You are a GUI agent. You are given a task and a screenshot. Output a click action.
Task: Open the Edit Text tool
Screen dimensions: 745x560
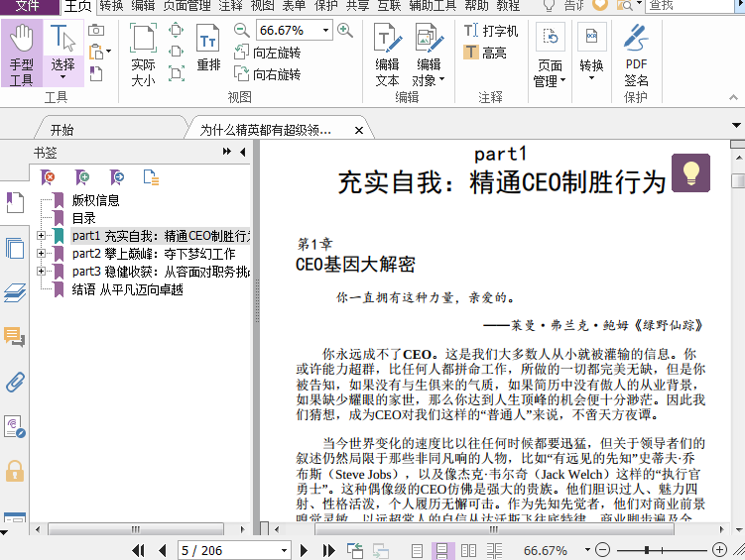coord(387,55)
